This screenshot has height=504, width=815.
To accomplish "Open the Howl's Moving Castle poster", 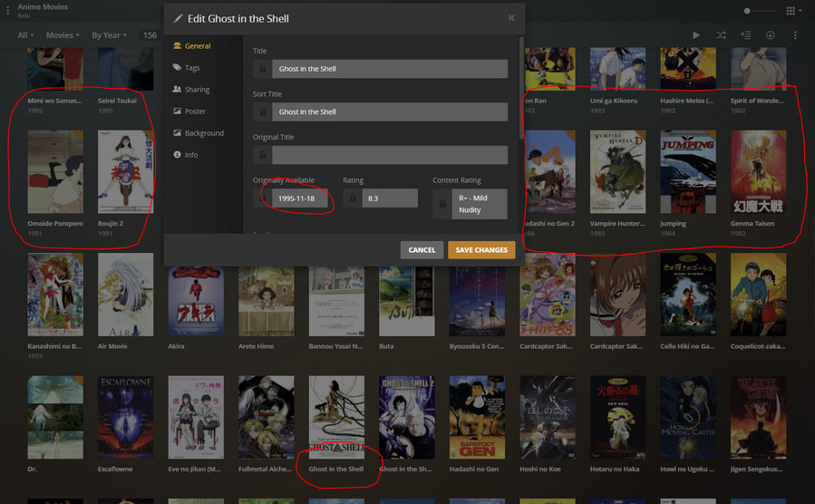I will tap(688, 417).
